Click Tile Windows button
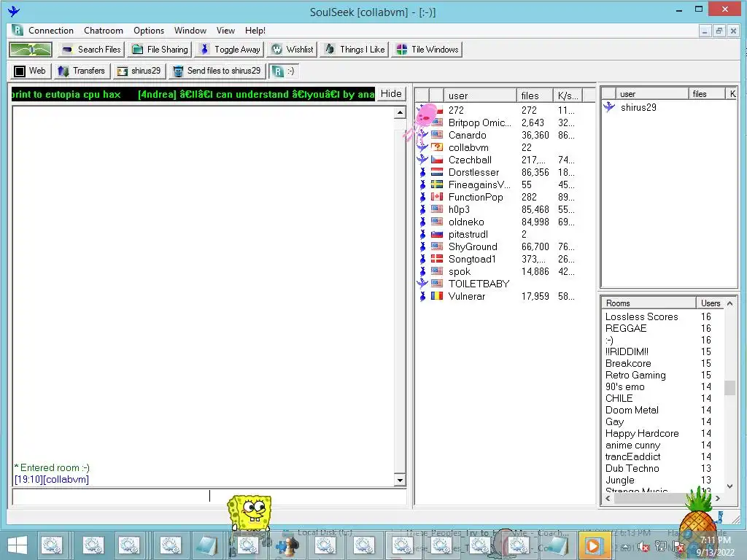The image size is (747, 560). [x=427, y=49]
